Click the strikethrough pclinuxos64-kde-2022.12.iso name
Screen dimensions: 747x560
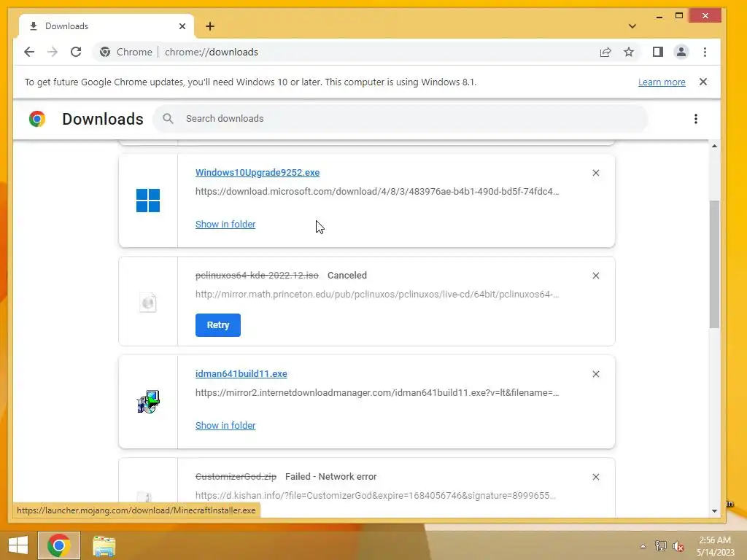[x=257, y=275]
